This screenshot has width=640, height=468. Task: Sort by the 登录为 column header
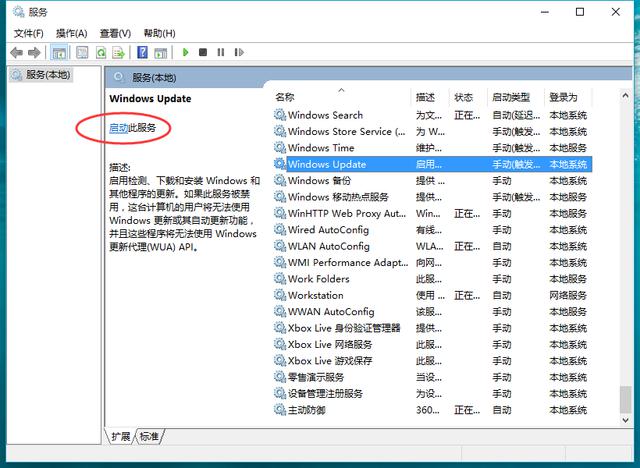coord(568,97)
